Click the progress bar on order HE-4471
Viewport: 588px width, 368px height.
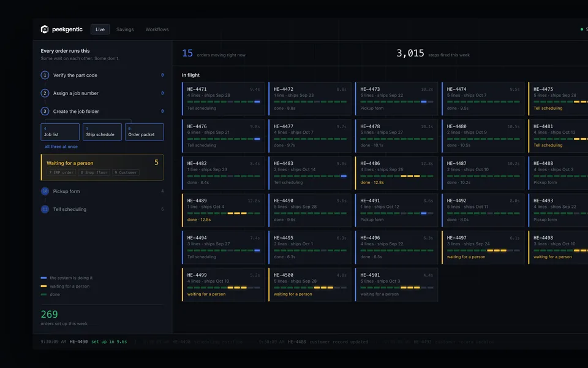[x=224, y=102]
